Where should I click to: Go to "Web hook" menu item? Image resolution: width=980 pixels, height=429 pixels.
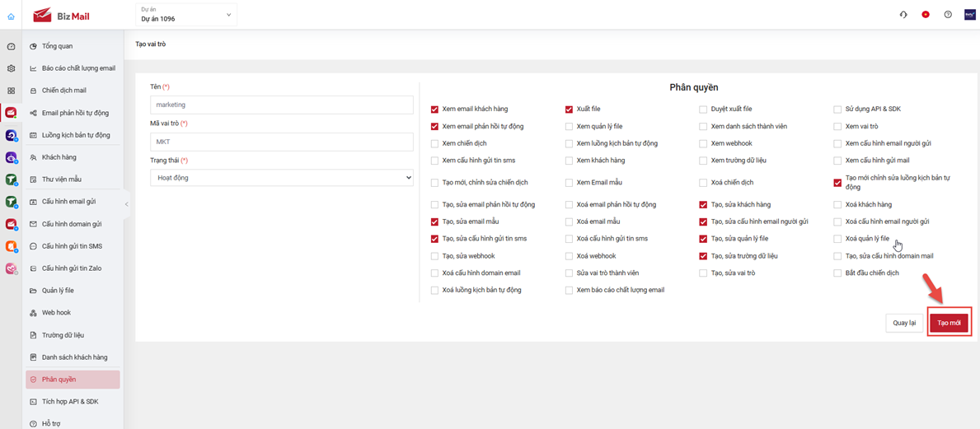coord(56,313)
